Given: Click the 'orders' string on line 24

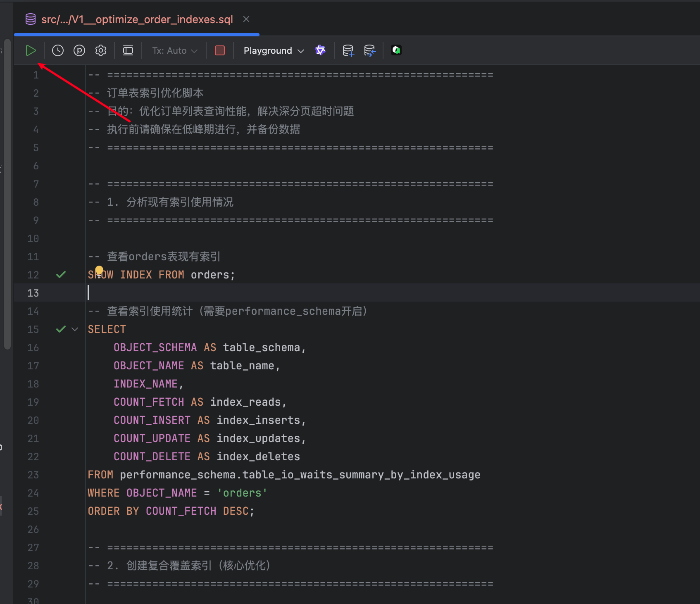Looking at the screenshot, I should pos(242,493).
